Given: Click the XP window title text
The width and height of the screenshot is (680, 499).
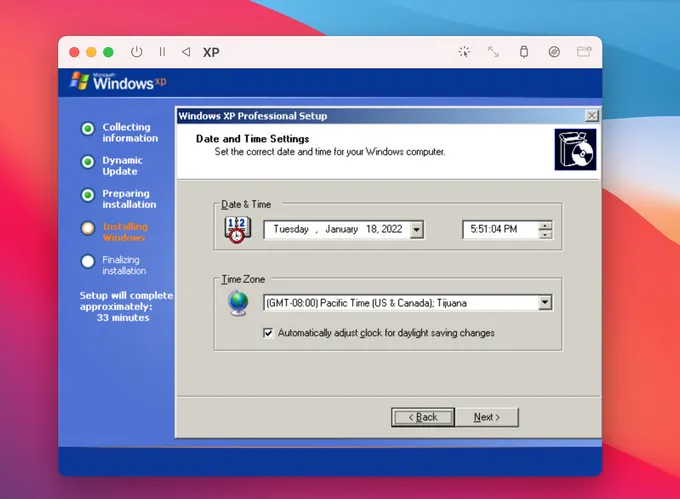Looking at the screenshot, I should click(211, 52).
